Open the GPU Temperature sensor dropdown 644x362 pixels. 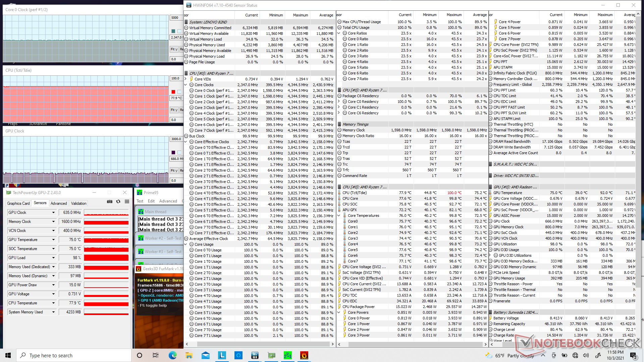coord(53,240)
